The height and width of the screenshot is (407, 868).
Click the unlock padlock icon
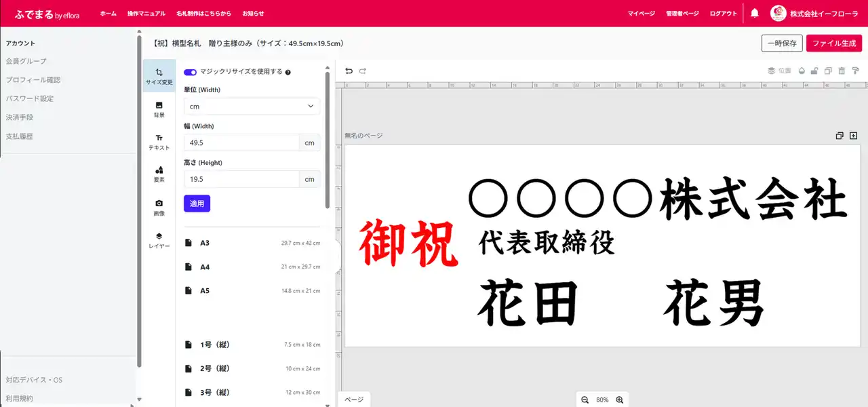(814, 71)
